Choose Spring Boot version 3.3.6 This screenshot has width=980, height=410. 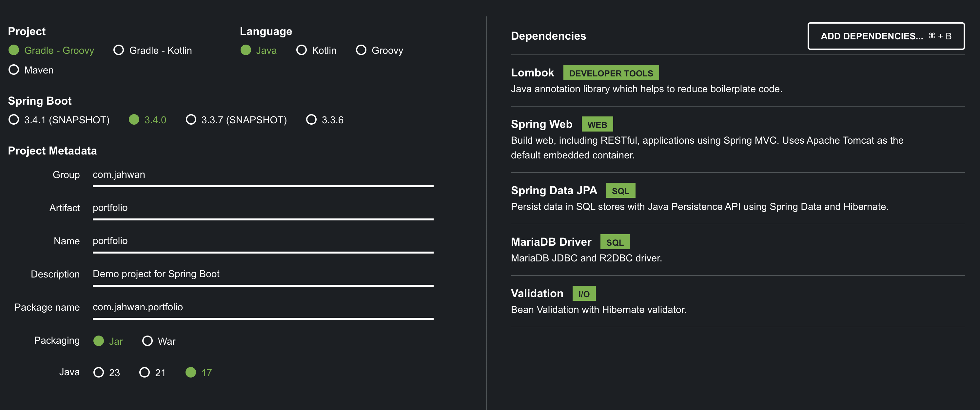(x=311, y=120)
